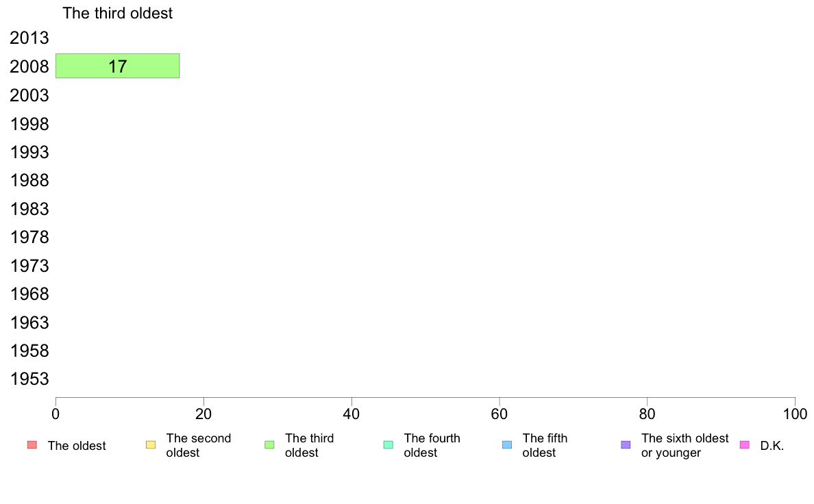This screenshot has height=504, width=814.
Task: Click the 'The fifth oldest' legend text
Action: [x=545, y=445]
